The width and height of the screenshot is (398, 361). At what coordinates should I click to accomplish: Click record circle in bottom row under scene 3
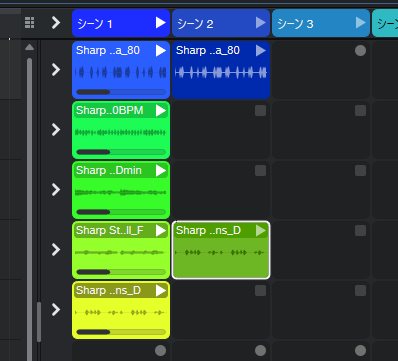click(x=360, y=351)
